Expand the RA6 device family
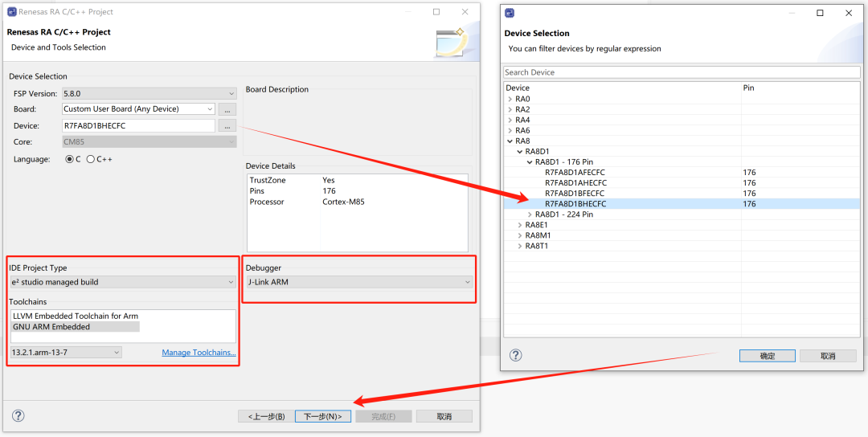 click(510, 131)
